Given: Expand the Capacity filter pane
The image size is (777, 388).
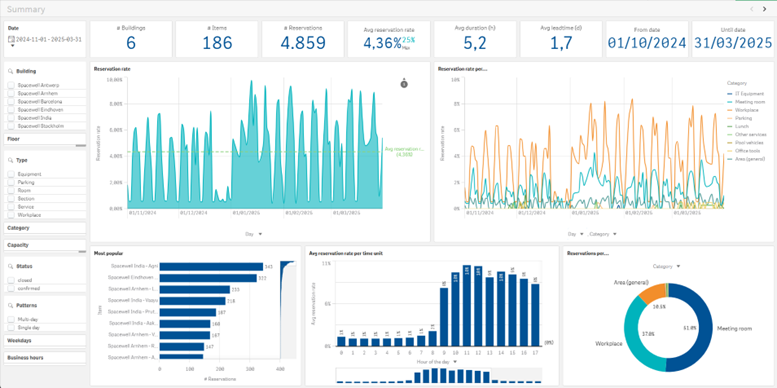Looking at the screenshot, I should (x=45, y=245).
